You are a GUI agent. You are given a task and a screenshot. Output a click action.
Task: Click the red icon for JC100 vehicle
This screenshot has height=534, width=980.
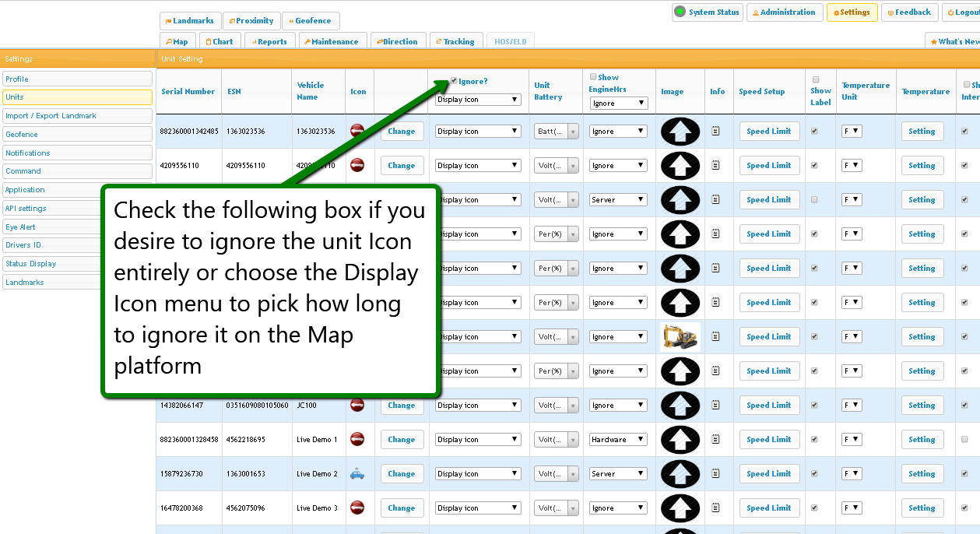357,405
